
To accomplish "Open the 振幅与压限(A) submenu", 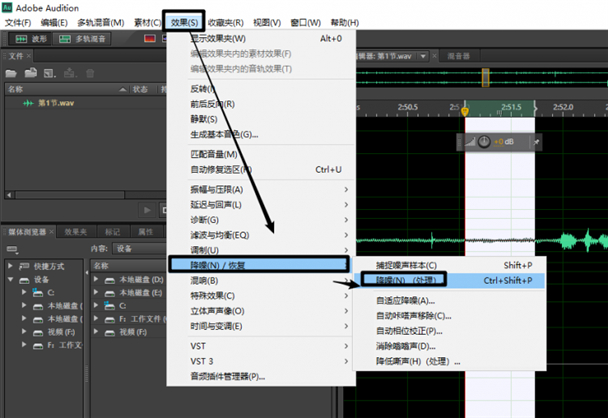I will (x=261, y=189).
